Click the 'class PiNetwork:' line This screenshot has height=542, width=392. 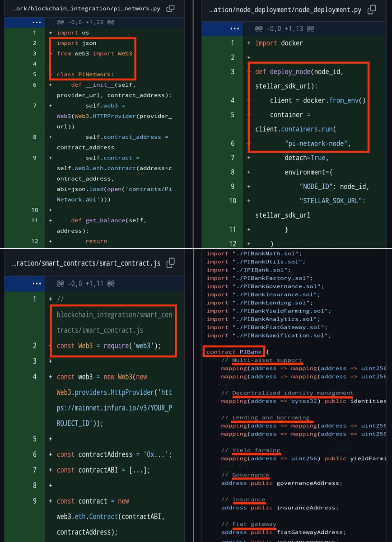click(86, 75)
